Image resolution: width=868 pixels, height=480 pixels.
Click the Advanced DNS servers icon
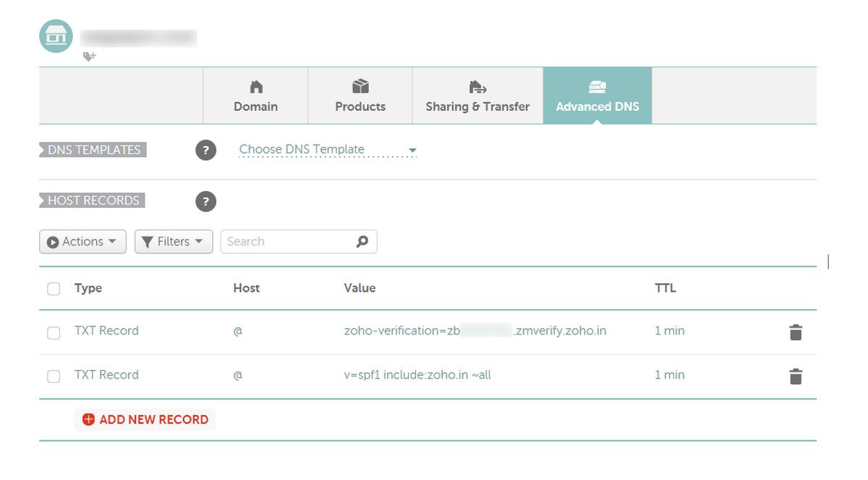click(597, 85)
